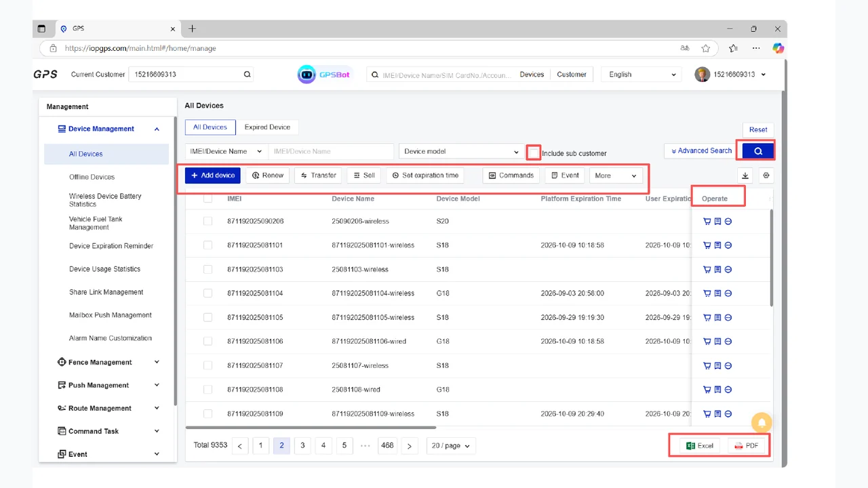Image resolution: width=868 pixels, height=488 pixels.
Task: Open the IMEI/Device Name filter dropdown
Action: pyautogui.click(x=226, y=151)
